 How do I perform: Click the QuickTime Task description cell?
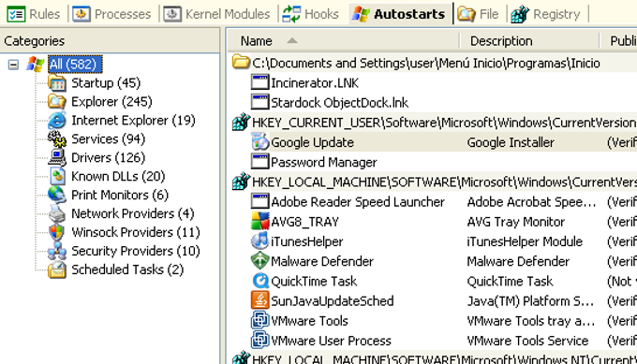point(510,282)
